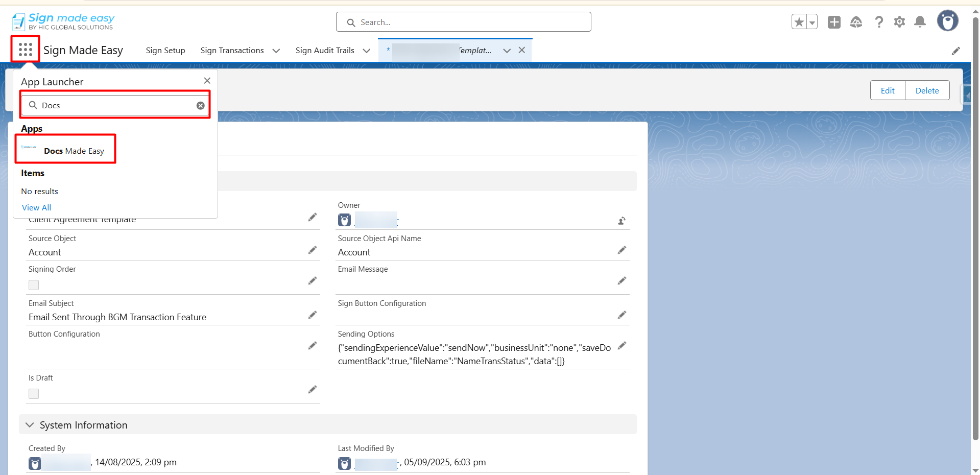
Task: Click the user avatar profile icon
Action: click(x=947, y=21)
